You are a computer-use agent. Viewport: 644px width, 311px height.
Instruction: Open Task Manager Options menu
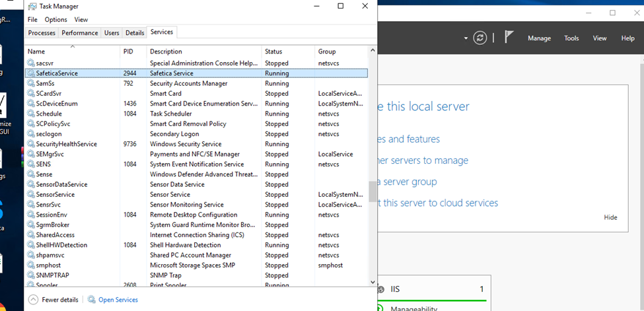56,19
